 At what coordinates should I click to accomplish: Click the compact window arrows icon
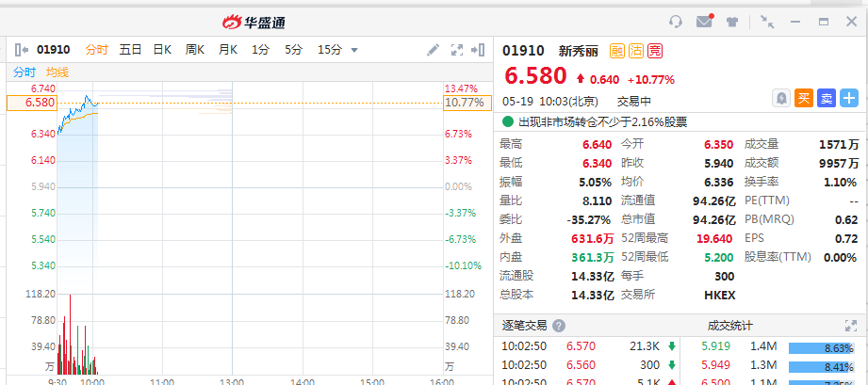click(767, 23)
